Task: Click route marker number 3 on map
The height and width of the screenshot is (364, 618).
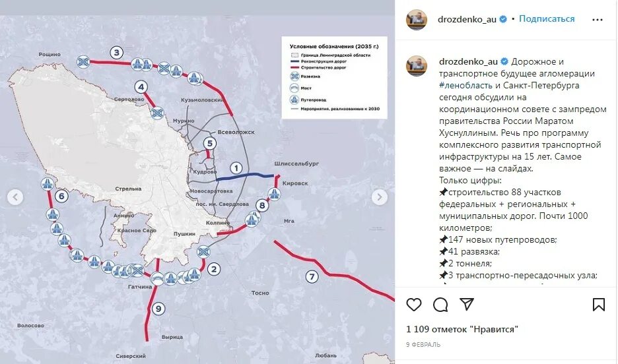Action: click(x=116, y=52)
